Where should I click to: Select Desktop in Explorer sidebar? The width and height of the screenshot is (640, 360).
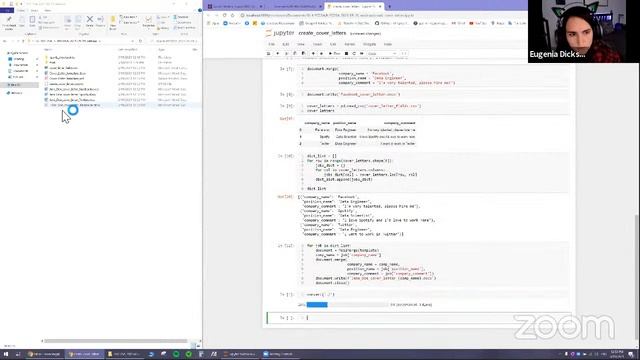(x=16, y=59)
